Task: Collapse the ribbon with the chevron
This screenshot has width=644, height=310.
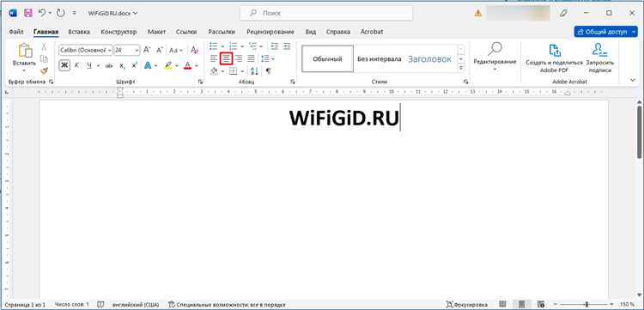Action: click(633, 81)
